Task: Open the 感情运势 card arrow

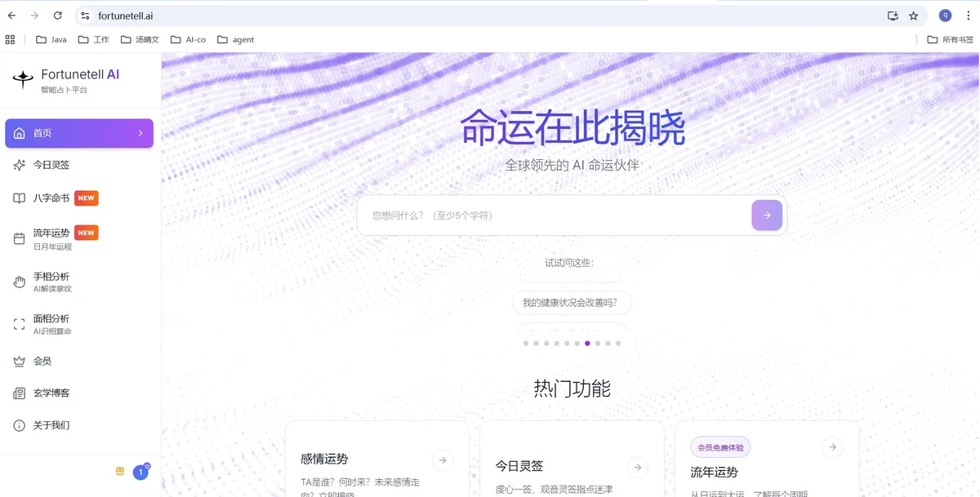Action: click(443, 460)
